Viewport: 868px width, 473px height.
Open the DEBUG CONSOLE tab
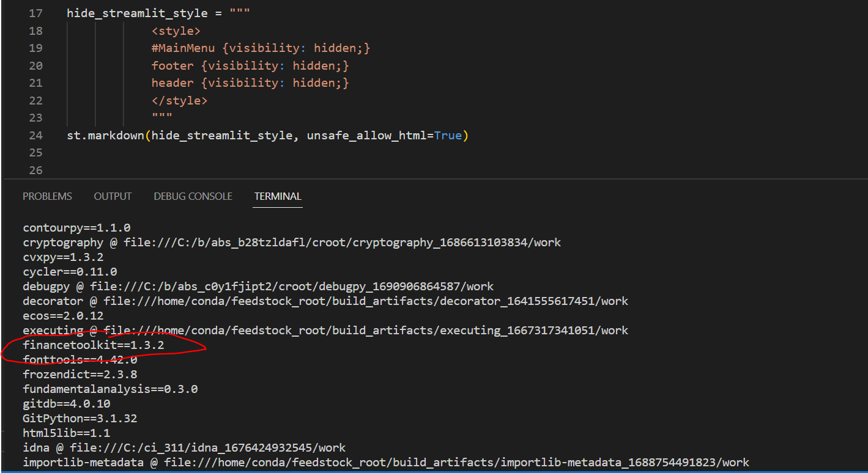pos(193,196)
